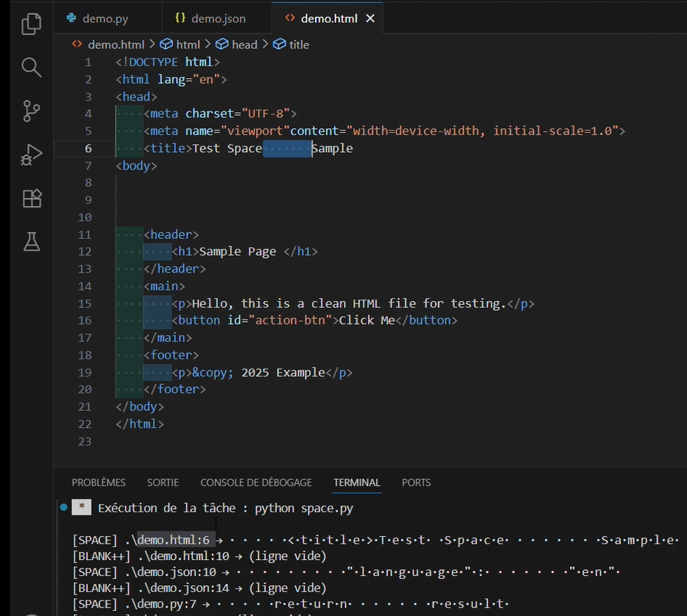Close the demo.html tab with X
The height and width of the screenshot is (616, 687).
point(370,18)
